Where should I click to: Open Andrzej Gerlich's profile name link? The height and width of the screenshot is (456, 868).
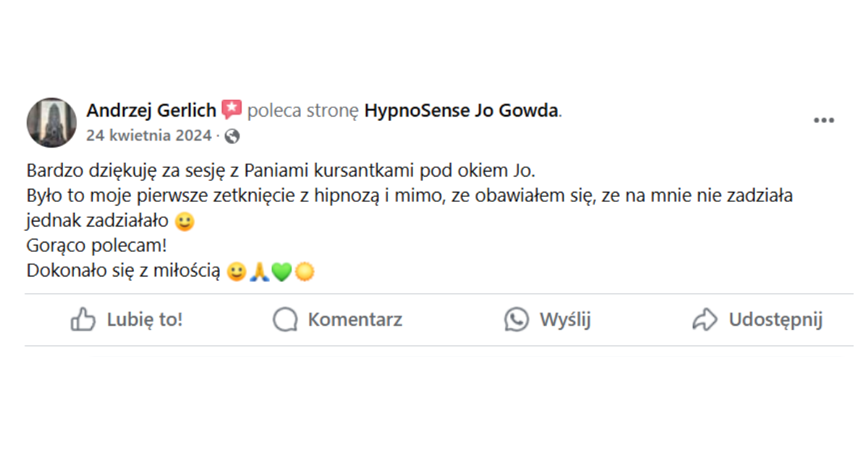pyautogui.click(x=151, y=111)
